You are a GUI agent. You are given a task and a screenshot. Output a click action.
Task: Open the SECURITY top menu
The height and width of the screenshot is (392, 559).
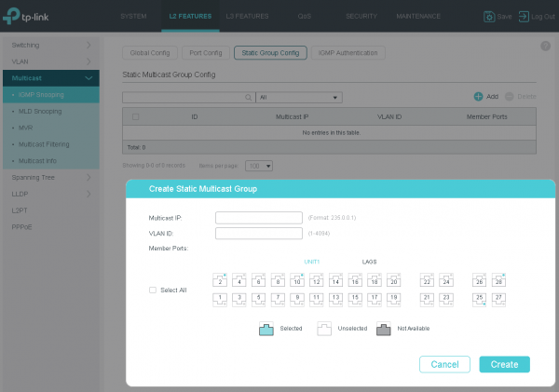[361, 16]
